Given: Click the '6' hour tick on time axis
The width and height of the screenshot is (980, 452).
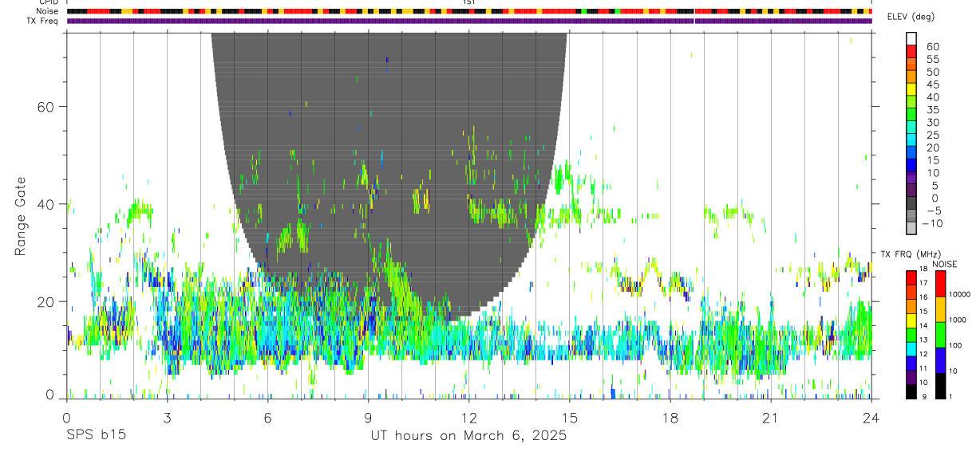Looking at the screenshot, I should click(x=267, y=418).
